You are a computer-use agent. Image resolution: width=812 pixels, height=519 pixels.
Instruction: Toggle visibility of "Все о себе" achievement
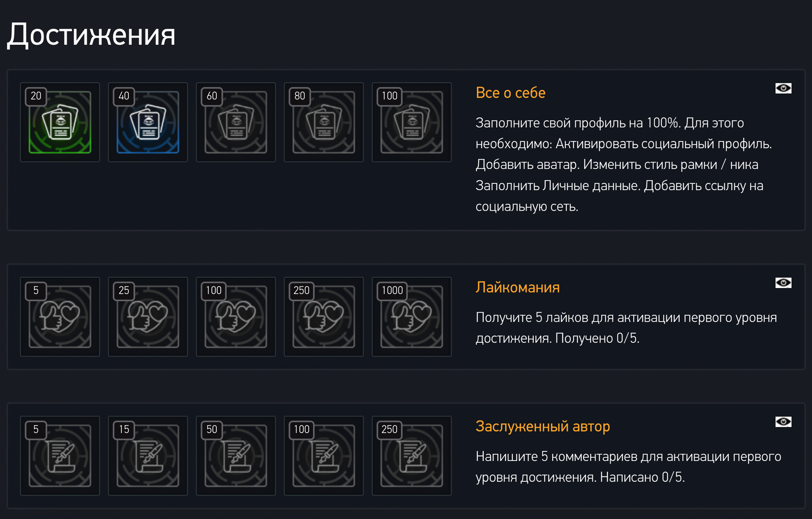[x=783, y=88]
